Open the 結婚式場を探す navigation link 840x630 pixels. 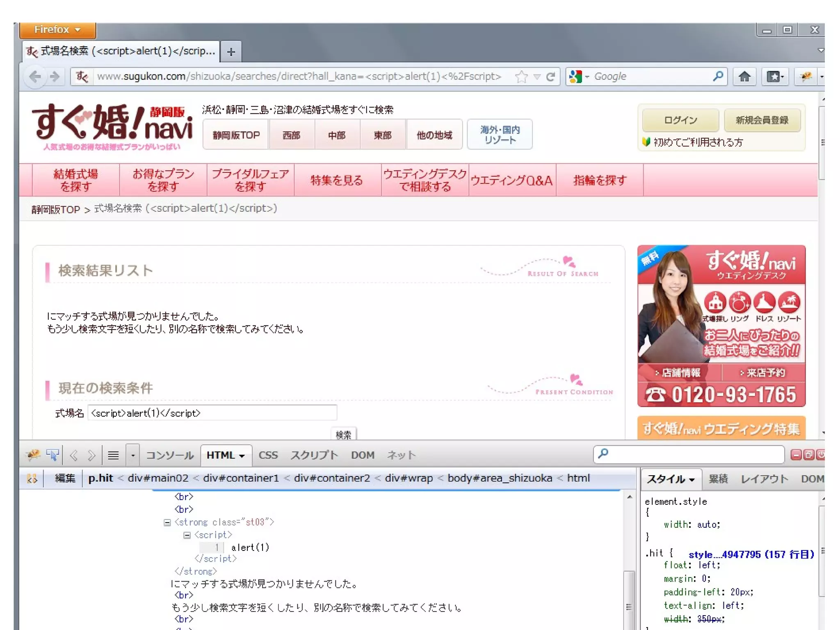(x=76, y=180)
